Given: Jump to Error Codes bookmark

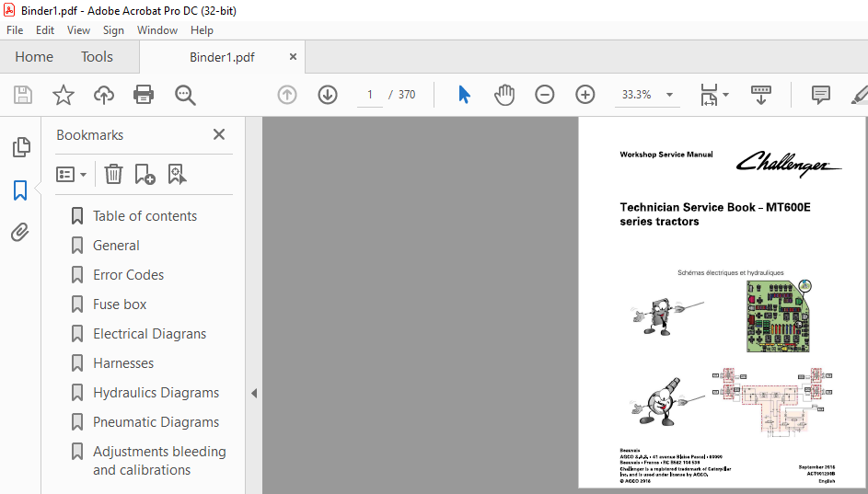Looking at the screenshot, I should [x=129, y=275].
